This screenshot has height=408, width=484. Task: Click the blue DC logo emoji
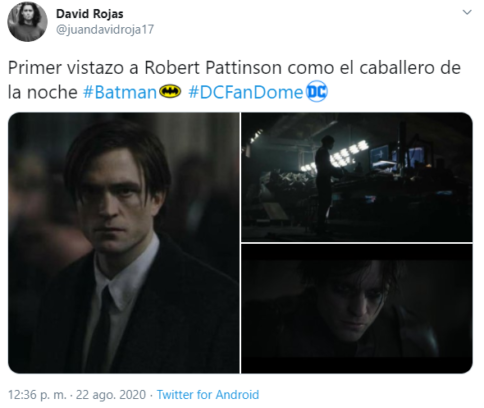pyautogui.click(x=317, y=91)
